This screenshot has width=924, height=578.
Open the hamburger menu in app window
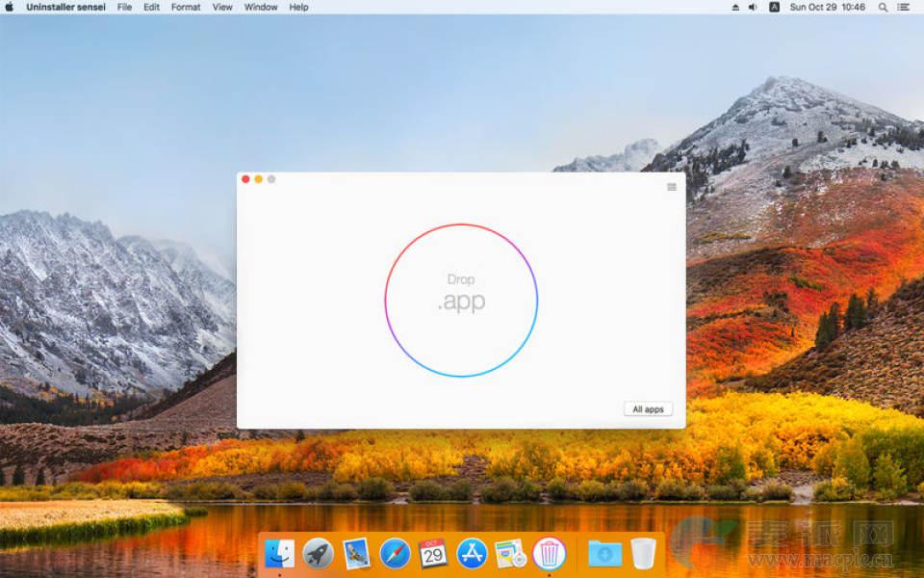coord(671,187)
